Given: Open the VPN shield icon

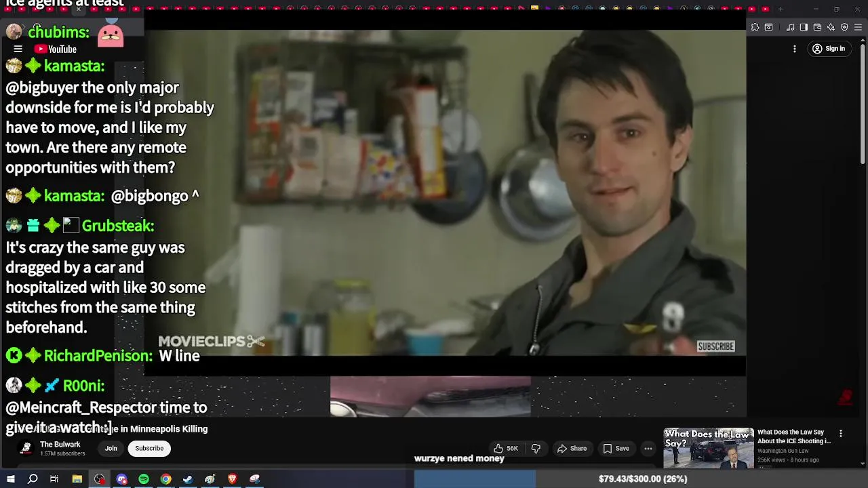Looking at the screenshot, I should pyautogui.click(x=844, y=27).
